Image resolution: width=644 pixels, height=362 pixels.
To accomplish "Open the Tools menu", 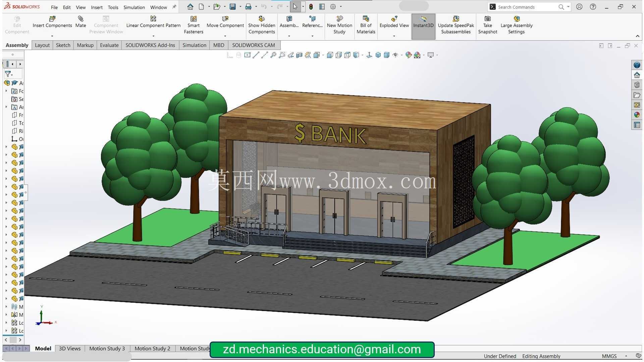I will 113,7.
